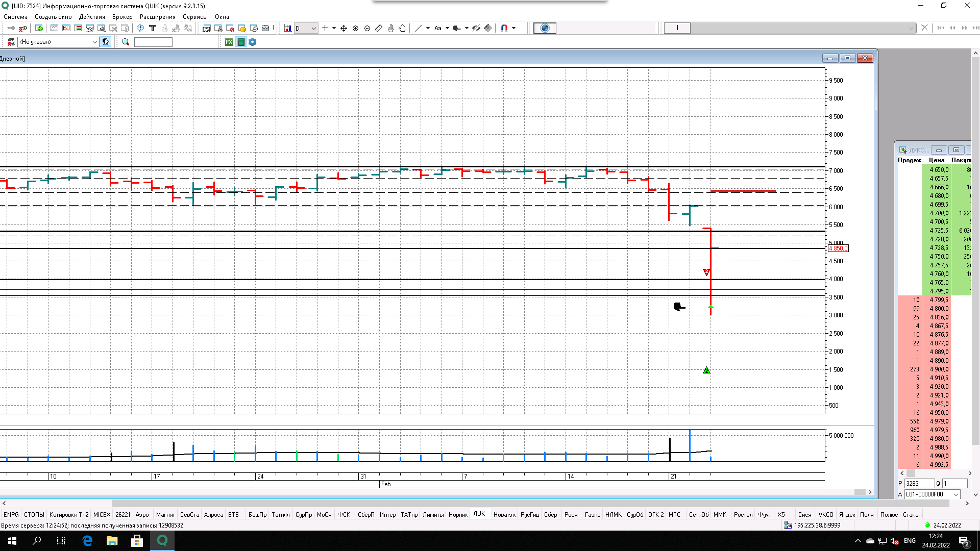980x551 pixels.
Task: Open the Брокер menu
Action: pos(122,17)
